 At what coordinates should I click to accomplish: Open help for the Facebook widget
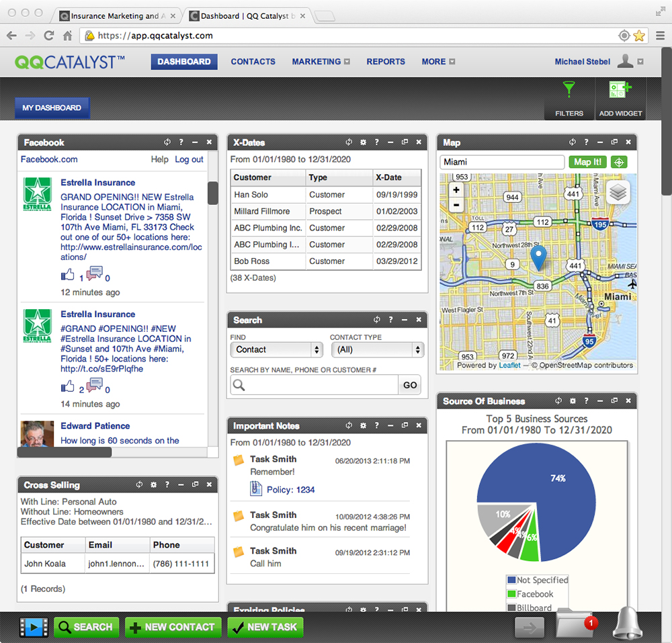tap(181, 142)
